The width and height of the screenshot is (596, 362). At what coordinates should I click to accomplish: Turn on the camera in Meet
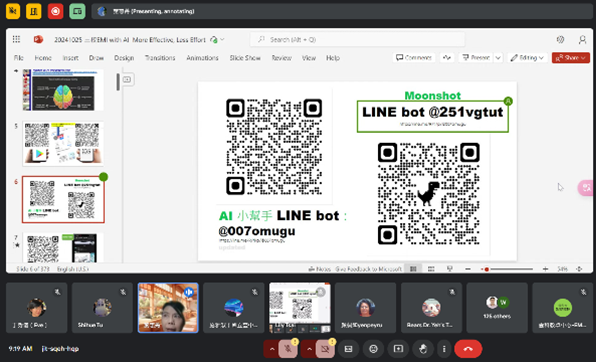(325, 349)
